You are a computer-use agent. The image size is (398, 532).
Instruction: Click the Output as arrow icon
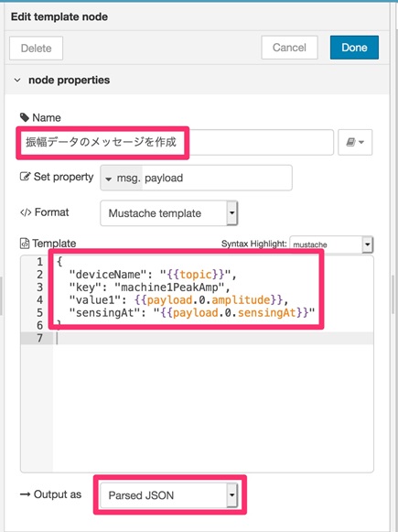[x=25, y=494]
